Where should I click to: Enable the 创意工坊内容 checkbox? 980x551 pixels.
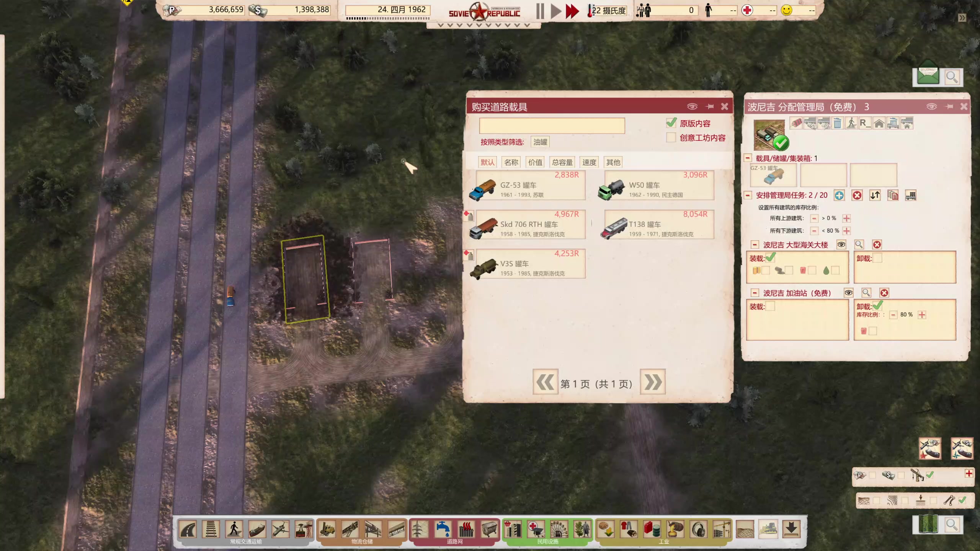pos(671,137)
